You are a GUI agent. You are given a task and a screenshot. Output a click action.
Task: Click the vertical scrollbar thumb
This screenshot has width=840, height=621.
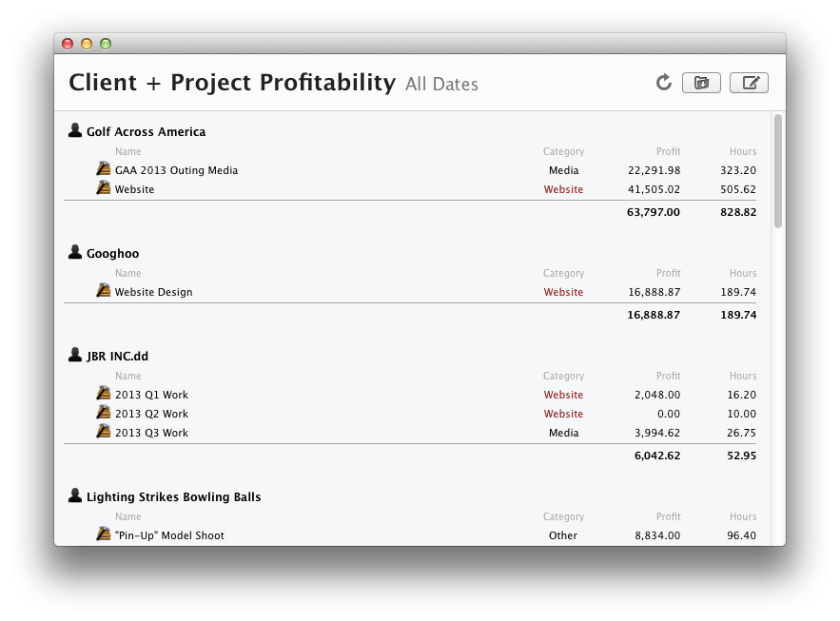(x=778, y=171)
